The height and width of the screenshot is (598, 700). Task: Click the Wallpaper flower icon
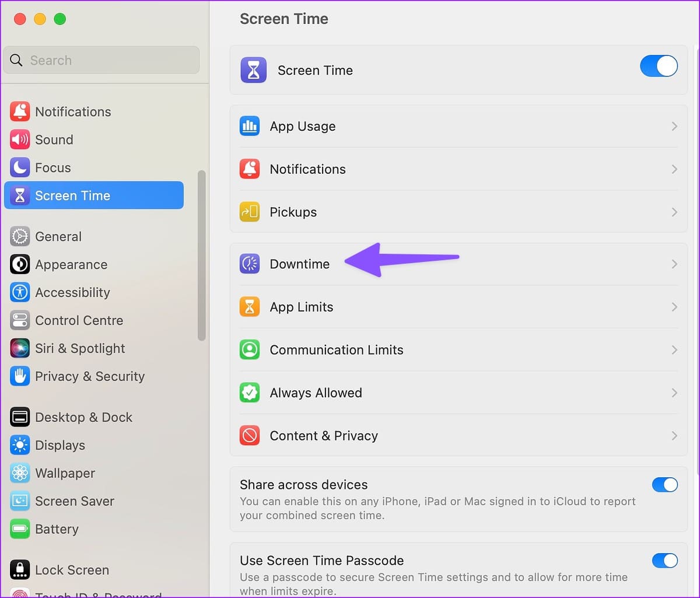pyautogui.click(x=20, y=473)
